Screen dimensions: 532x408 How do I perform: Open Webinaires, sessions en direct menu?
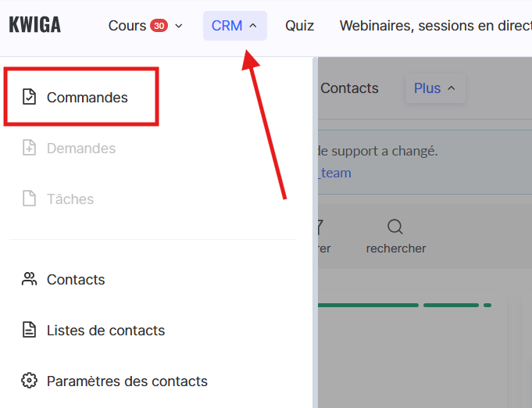(x=435, y=26)
